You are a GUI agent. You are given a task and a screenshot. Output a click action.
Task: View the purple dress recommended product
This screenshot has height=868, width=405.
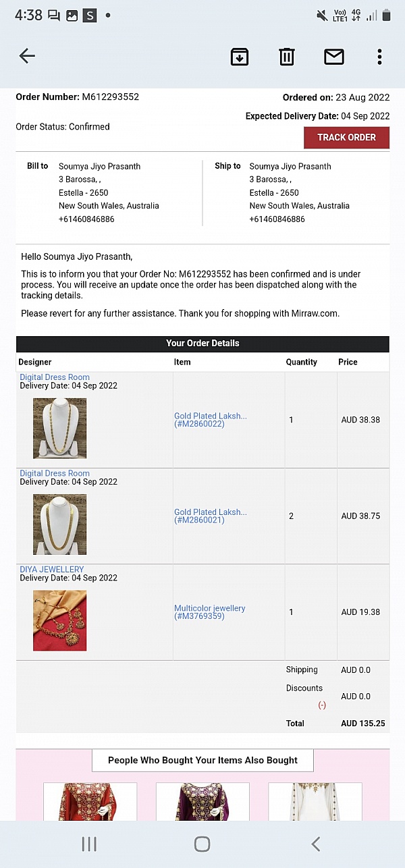click(202, 802)
